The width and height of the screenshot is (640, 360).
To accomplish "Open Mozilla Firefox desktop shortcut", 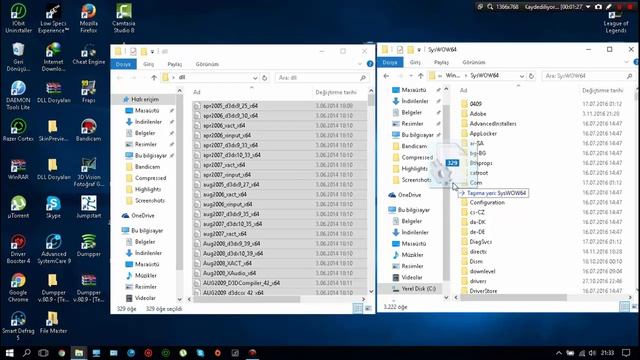I will point(89,18).
